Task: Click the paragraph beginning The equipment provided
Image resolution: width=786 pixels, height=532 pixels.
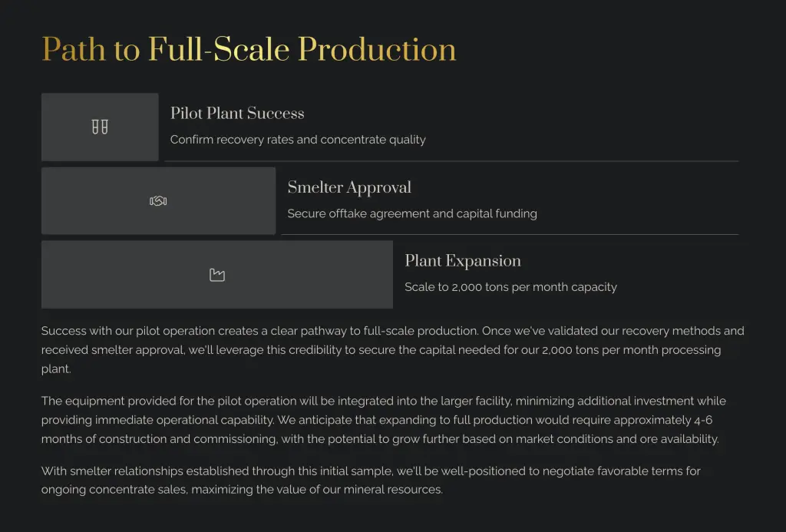Action: (384, 420)
